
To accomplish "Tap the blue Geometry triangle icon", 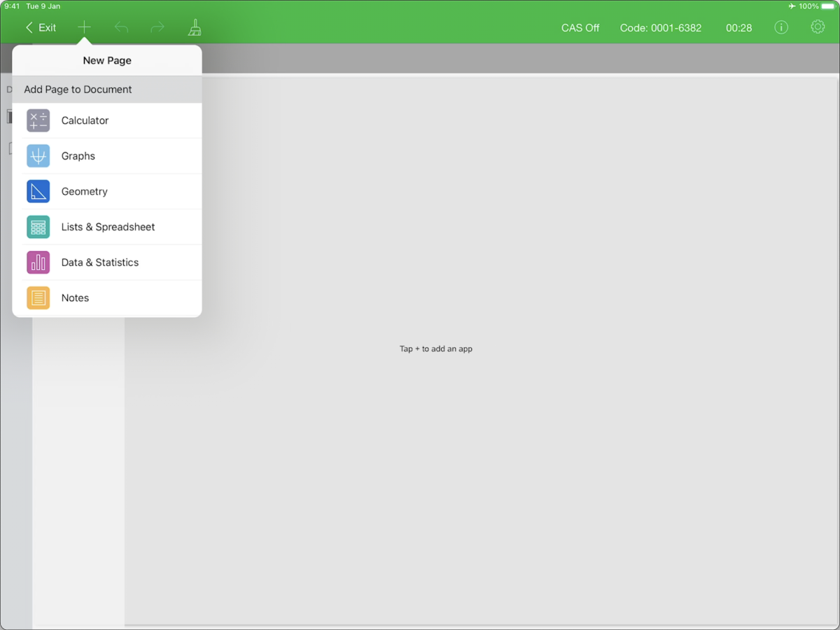I will [x=38, y=191].
